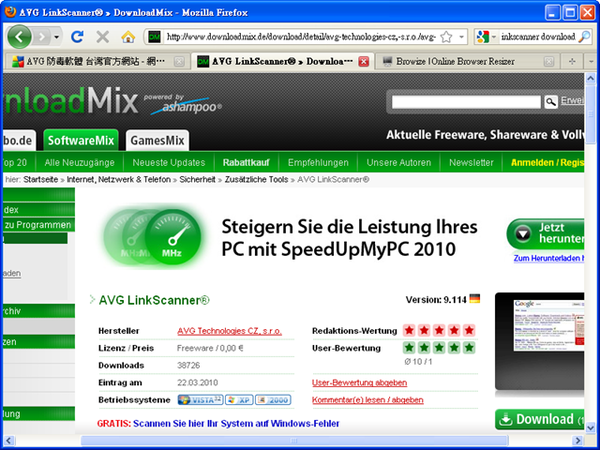Image resolution: width=600 pixels, height=450 pixels.
Task: Click the fifth red Redaktions-Wertung star
Action: tap(469, 330)
